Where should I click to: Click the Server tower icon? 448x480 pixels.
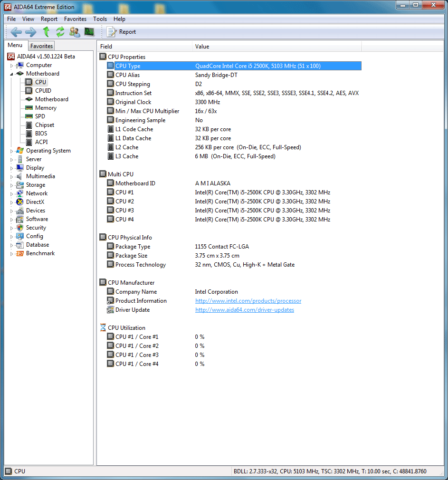[x=20, y=159]
